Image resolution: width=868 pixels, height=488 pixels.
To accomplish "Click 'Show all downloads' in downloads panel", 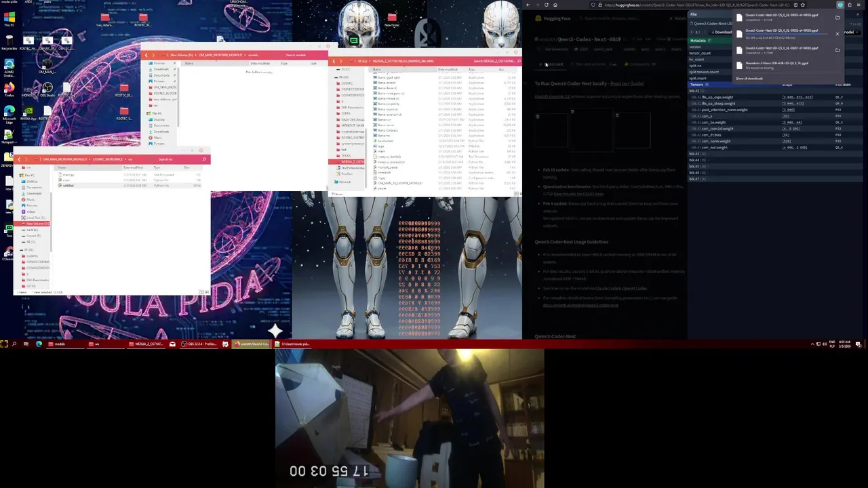I will [x=749, y=79].
